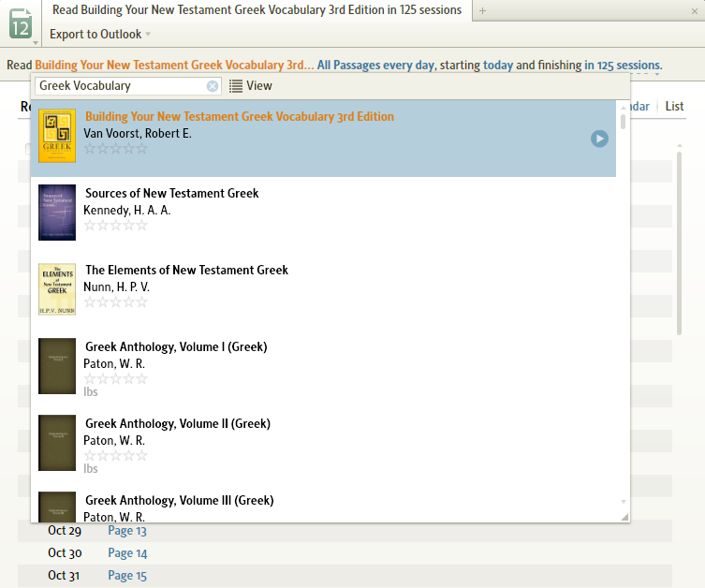Click the scroll-up arrow of the results list

point(624,108)
